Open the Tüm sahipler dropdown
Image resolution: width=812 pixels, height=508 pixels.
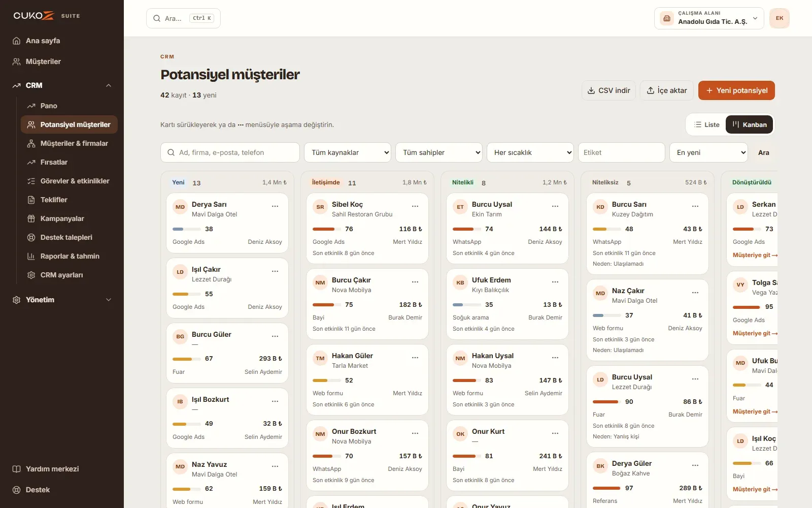point(439,152)
